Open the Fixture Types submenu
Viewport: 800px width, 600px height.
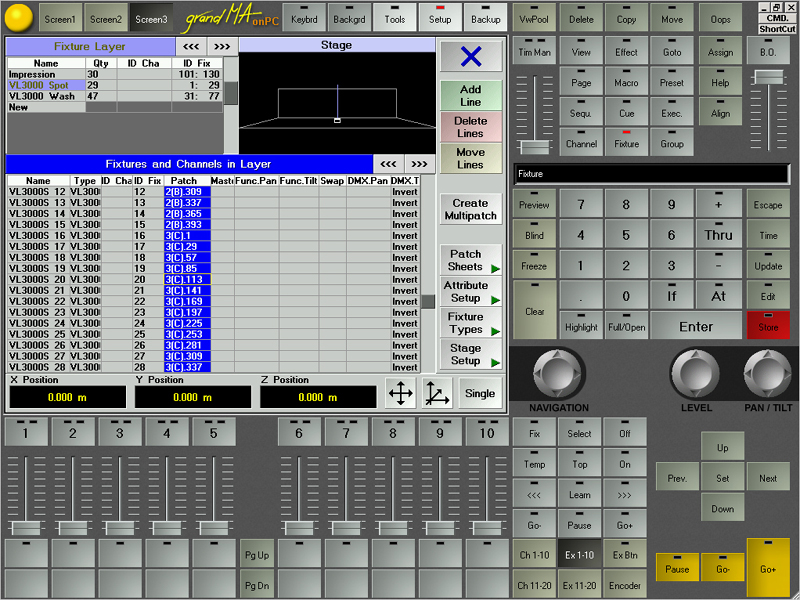point(470,323)
